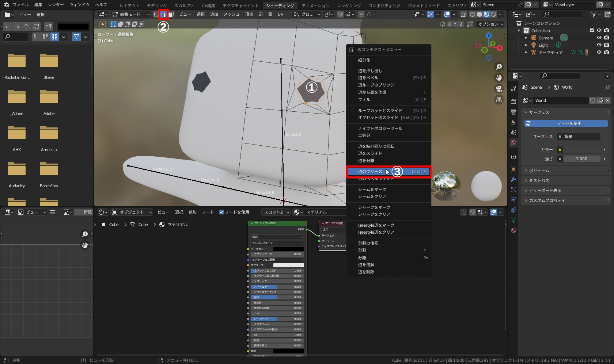The height and width of the screenshot is (364, 614).
Task: Expand the ミストパス panel
Action: (566, 181)
